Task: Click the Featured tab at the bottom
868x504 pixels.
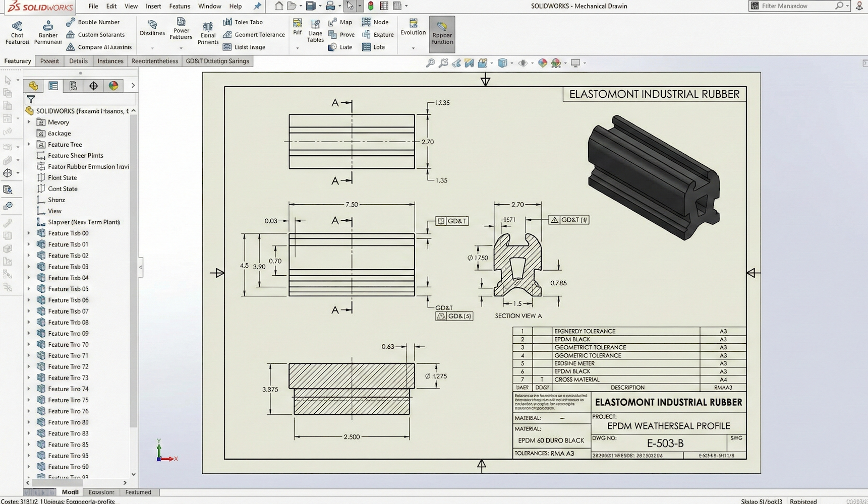Action: click(139, 492)
